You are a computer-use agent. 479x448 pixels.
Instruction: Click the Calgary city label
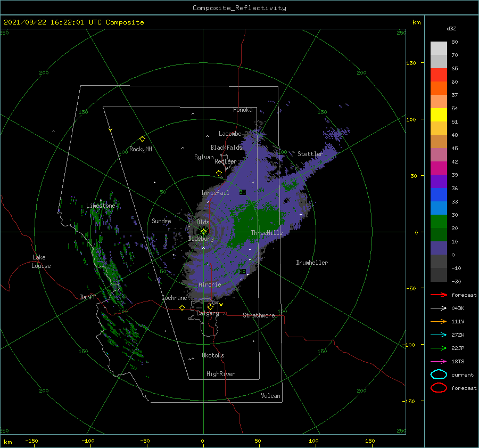click(x=208, y=313)
